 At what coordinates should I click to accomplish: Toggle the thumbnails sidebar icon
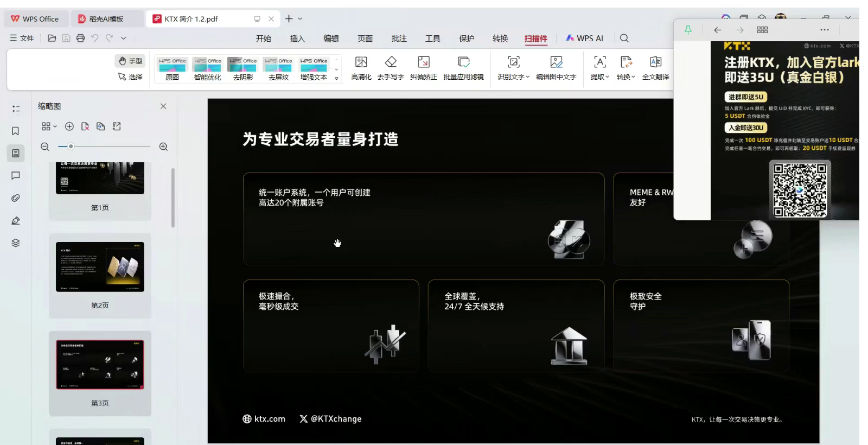(x=16, y=153)
